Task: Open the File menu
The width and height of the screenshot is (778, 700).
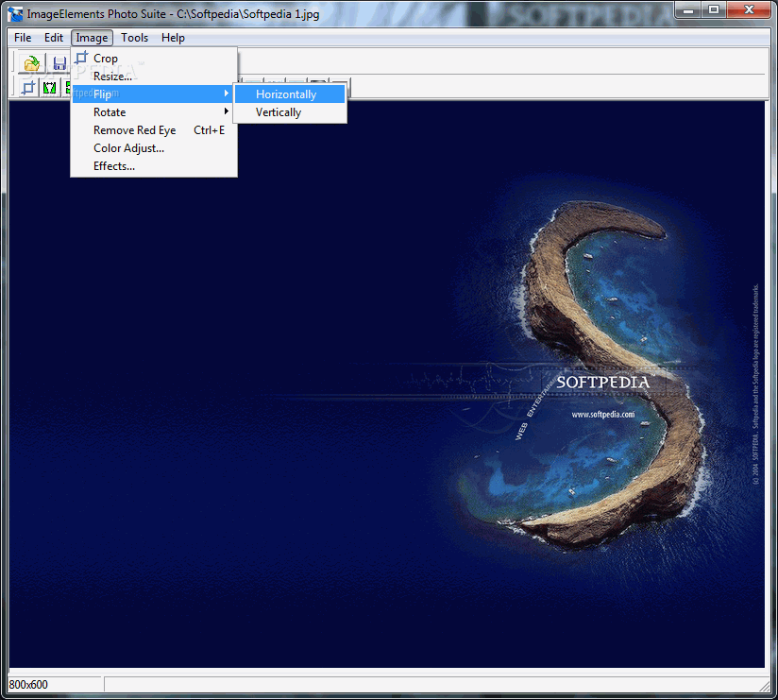Action: (23, 38)
